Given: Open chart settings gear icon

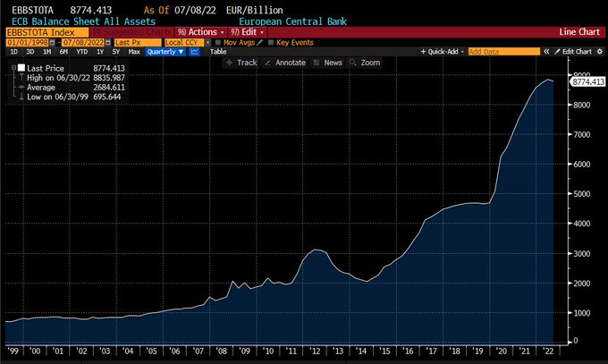Looking at the screenshot, I should [x=599, y=51].
